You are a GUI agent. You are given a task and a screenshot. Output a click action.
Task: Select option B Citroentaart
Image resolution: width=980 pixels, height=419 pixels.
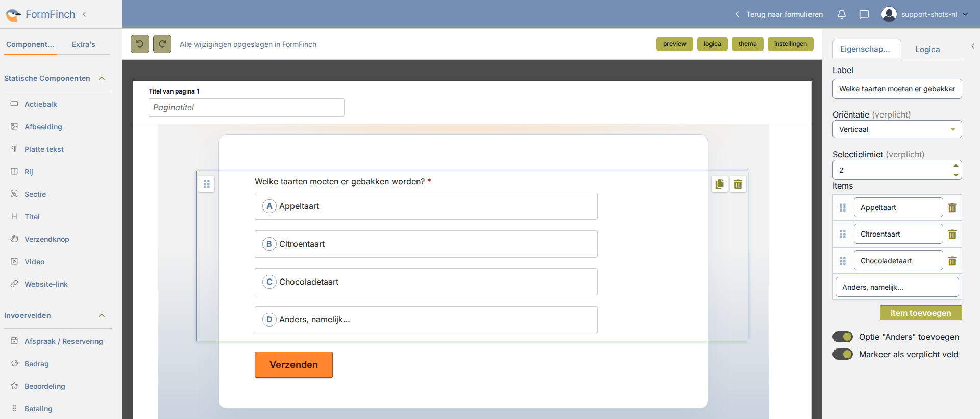click(426, 244)
